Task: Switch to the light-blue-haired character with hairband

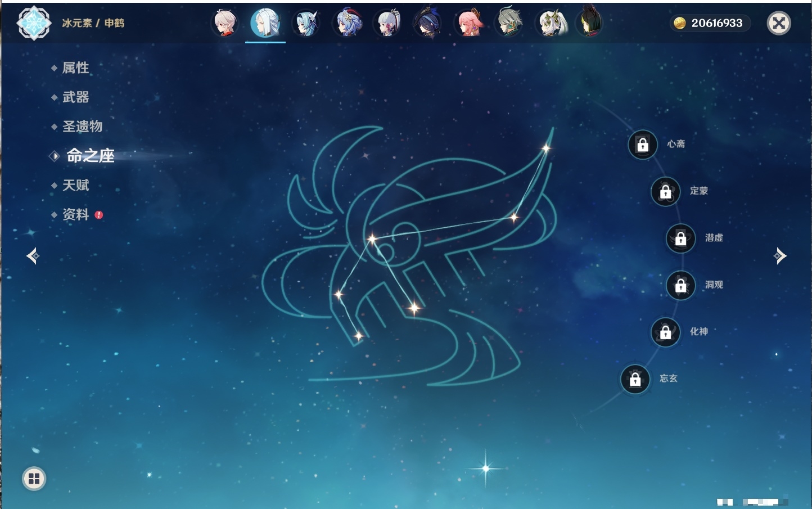Action: coord(306,23)
